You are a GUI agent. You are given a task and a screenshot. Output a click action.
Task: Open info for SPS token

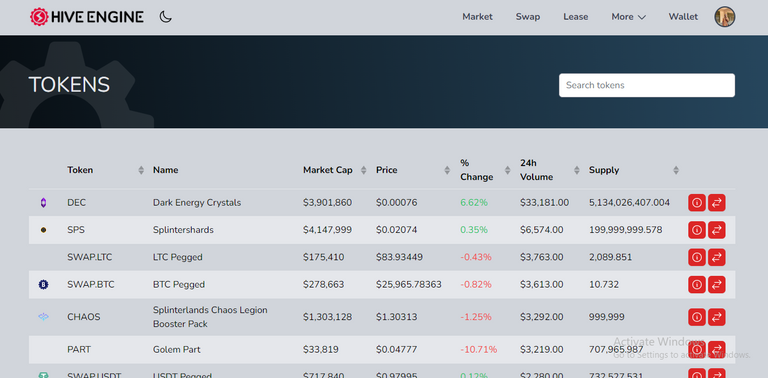[x=697, y=230]
